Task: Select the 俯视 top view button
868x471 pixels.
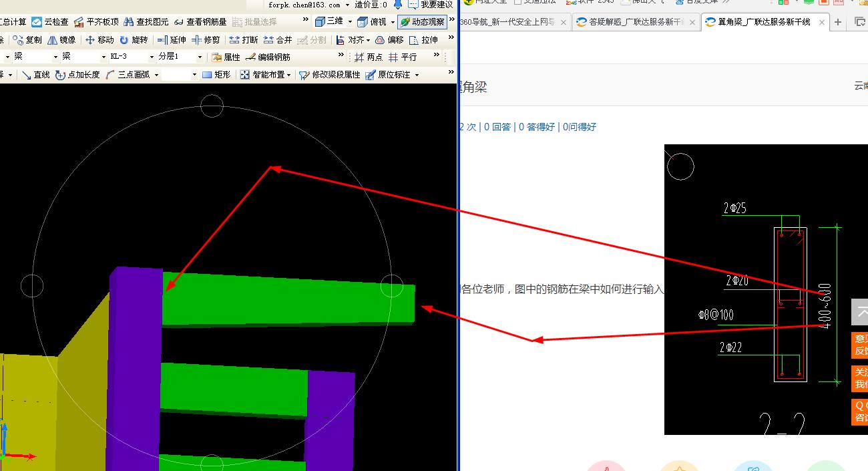Action: pyautogui.click(x=371, y=22)
